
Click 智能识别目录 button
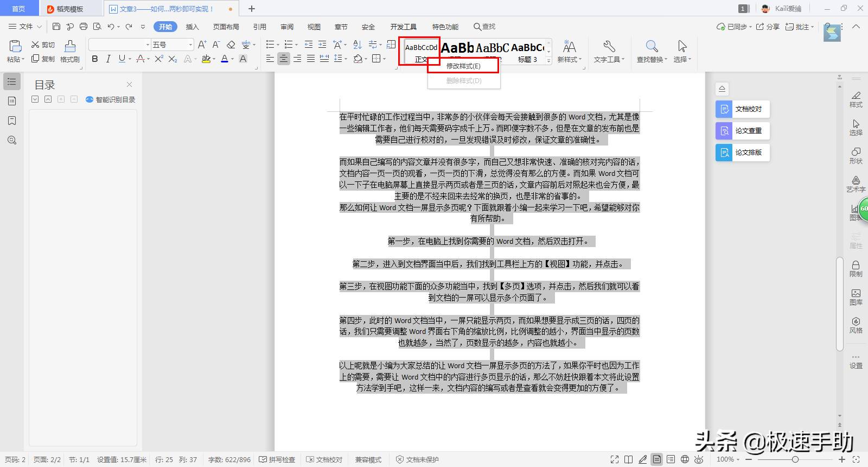click(x=110, y=99)
